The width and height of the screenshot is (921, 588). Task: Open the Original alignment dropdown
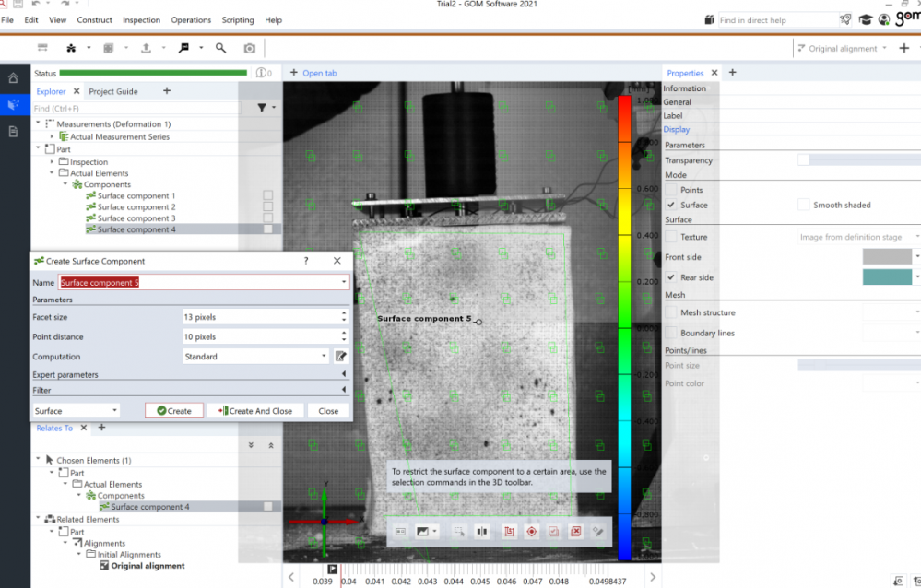[844, 48]
